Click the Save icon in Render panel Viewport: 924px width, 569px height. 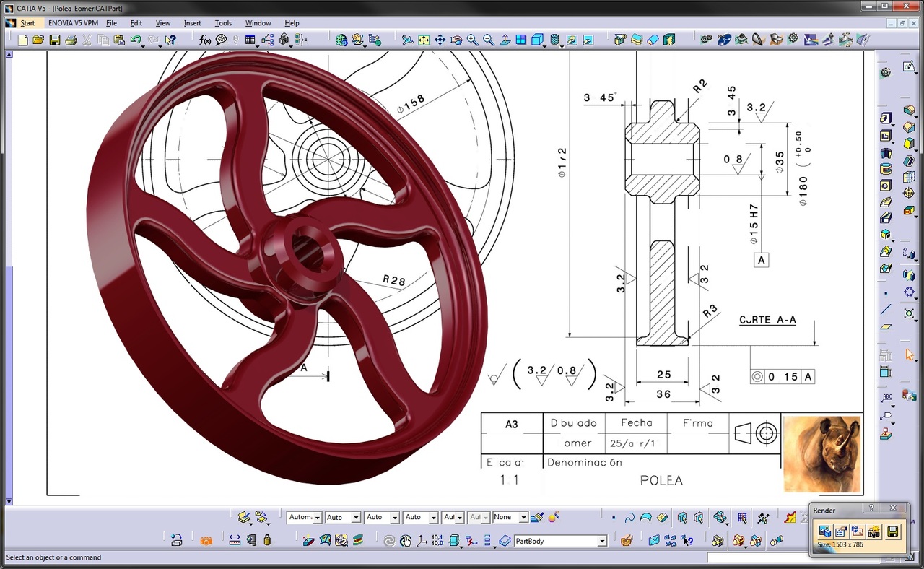[x=893, y=532]
